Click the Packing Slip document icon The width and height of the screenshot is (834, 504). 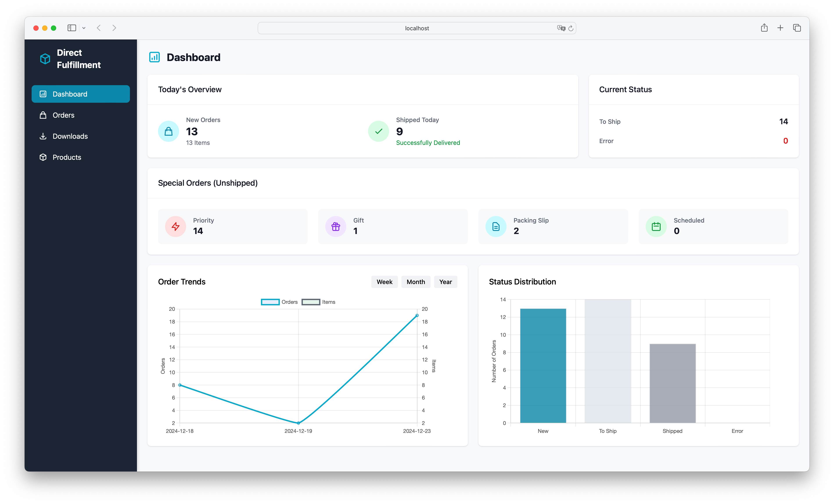496,226
